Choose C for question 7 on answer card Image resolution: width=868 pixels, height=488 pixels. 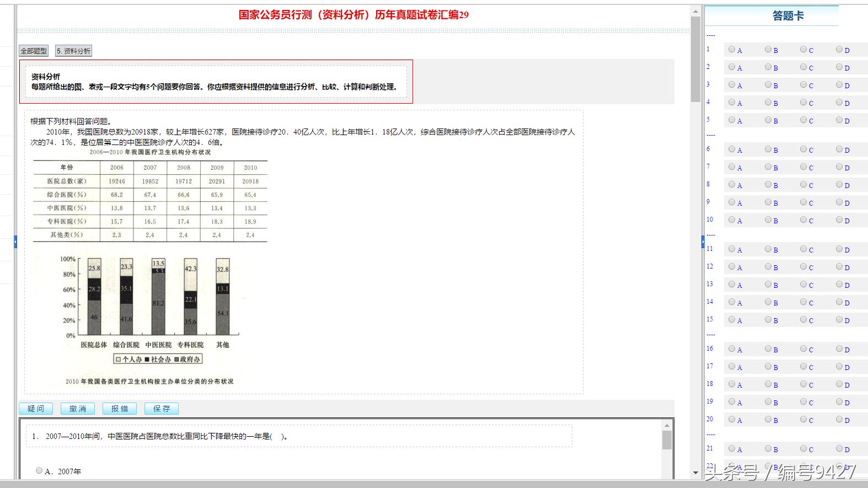click(803, 167)
